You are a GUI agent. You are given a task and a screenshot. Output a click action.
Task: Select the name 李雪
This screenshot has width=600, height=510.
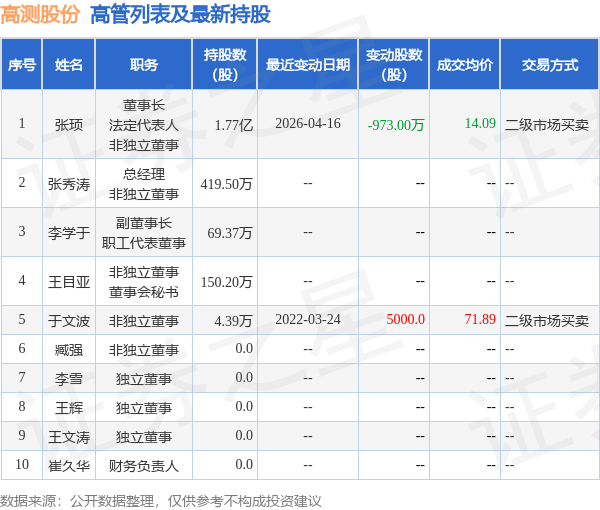pos(69,379)
